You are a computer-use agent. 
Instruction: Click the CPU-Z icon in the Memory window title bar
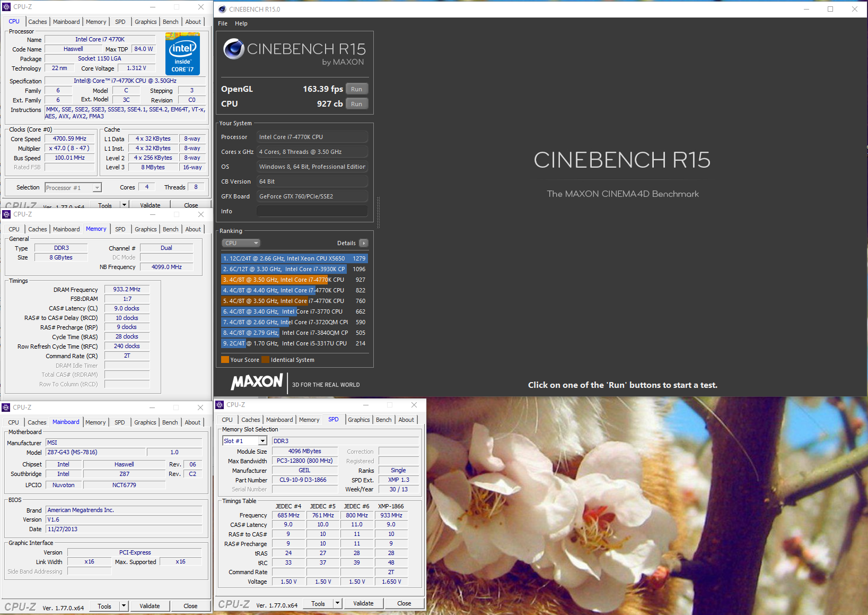coord(6,214)
